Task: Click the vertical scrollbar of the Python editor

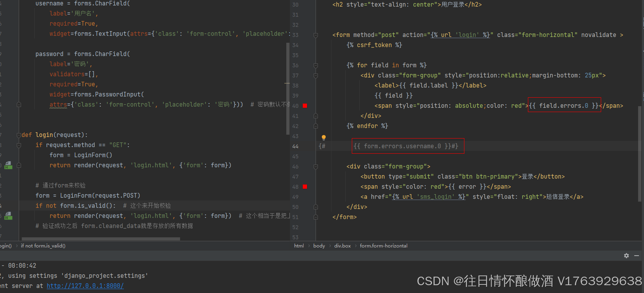Action: 288,89
